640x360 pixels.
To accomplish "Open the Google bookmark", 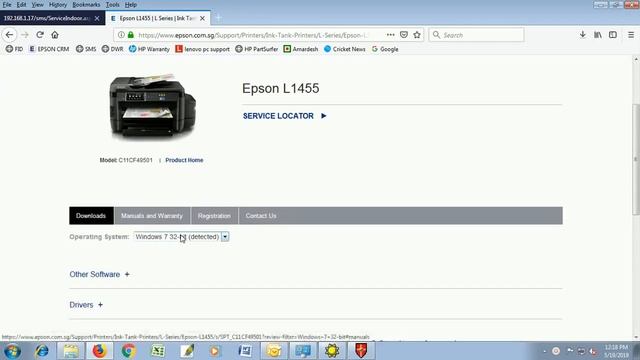I will pyautogui.click(x=385, y=49).
